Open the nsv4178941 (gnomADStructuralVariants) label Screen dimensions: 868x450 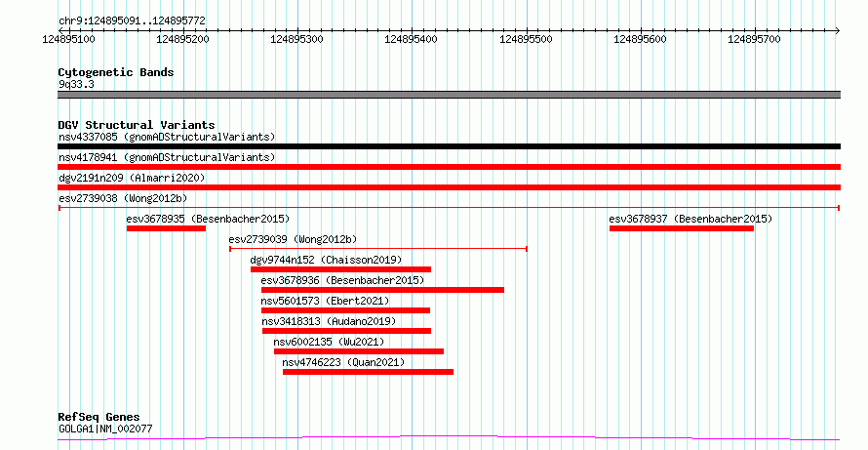(167, 157)
